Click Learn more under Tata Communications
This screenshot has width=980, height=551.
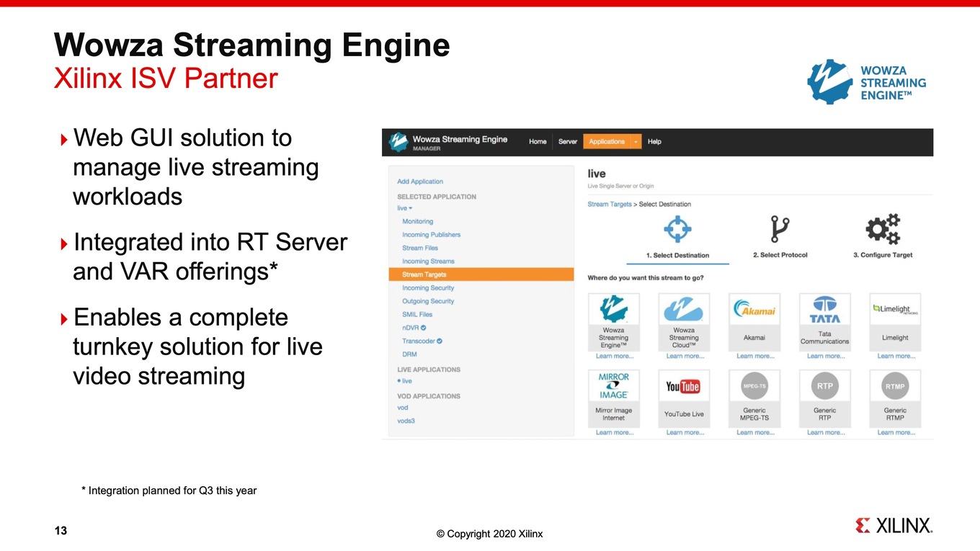[x=826, y=357]
